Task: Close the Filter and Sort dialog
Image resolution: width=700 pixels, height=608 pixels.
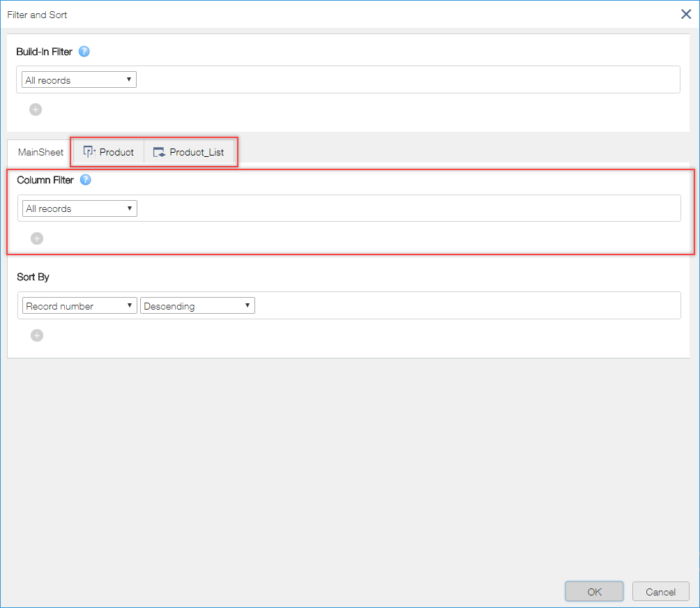Action: (686, 14)
